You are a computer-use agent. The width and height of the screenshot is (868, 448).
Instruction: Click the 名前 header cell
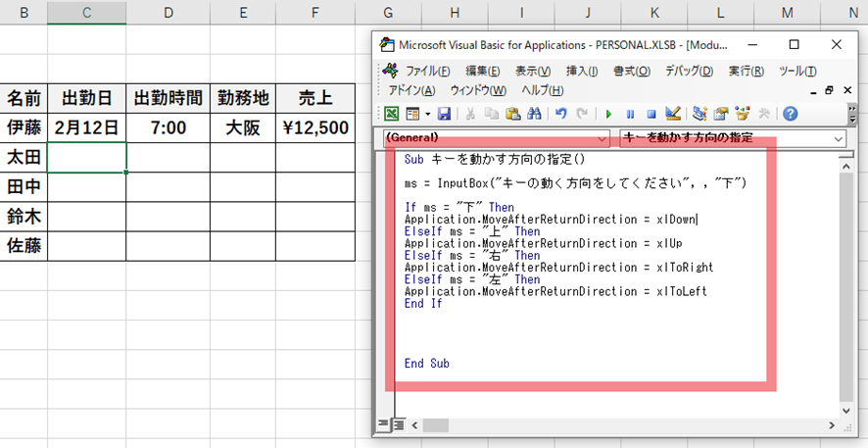[x=24, y=99]
